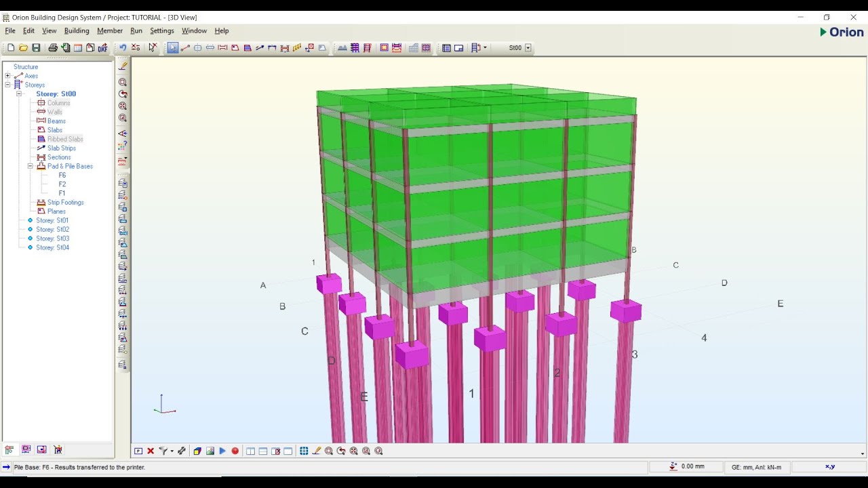
Task: Collapse the Pad & Pile Bases node
Action: (31, 166)
